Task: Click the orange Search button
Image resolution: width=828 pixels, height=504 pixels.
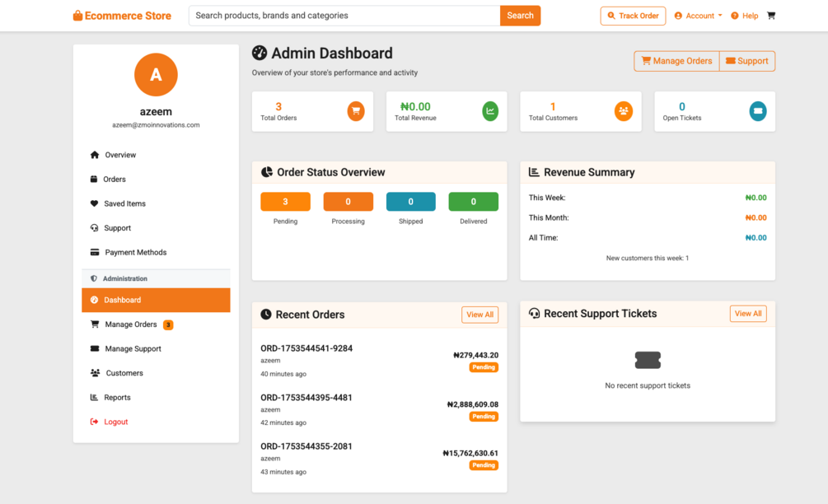Action: tap(520, 16)
